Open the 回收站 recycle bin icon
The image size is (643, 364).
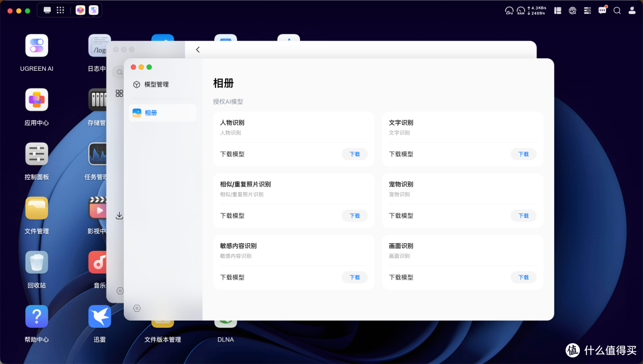[36, 262]
